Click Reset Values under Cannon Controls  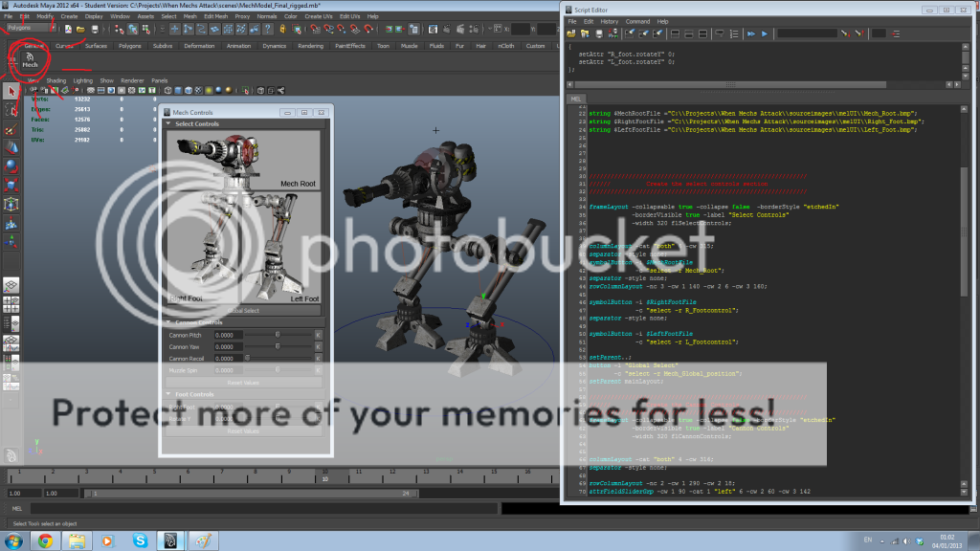(x=242, y=382)
